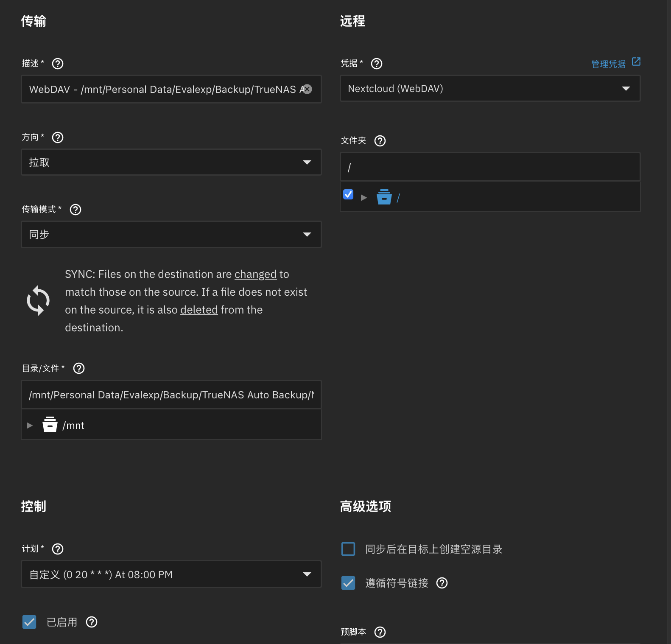Open the 计划 schedule dropdown

coord(171,574)
